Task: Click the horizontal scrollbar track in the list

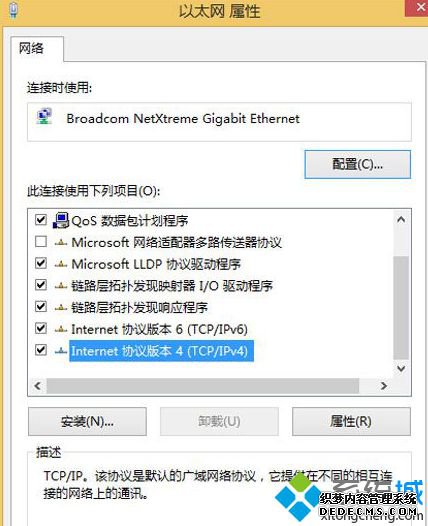Action: pyautogui.click(x=203, y=386)
